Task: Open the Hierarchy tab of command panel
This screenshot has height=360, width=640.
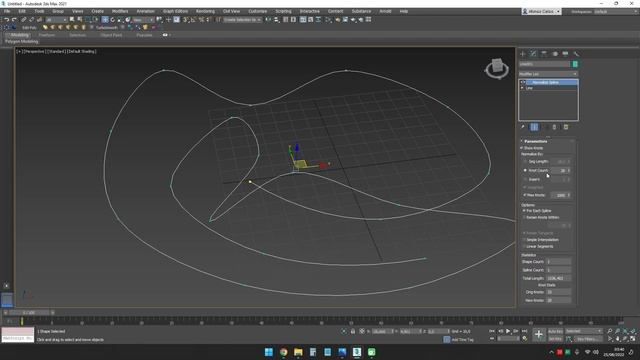Action: point(544,53)
